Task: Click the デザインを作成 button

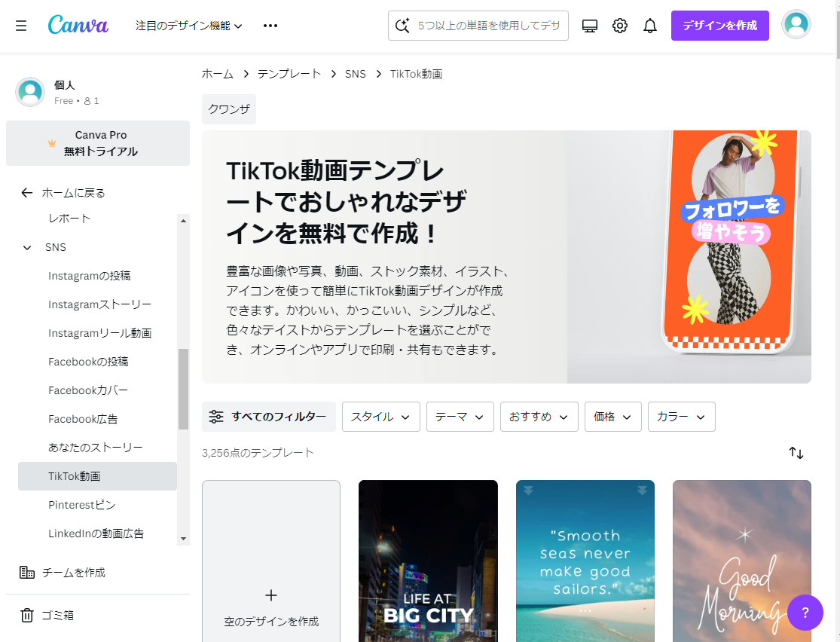Action: (720, 25)
